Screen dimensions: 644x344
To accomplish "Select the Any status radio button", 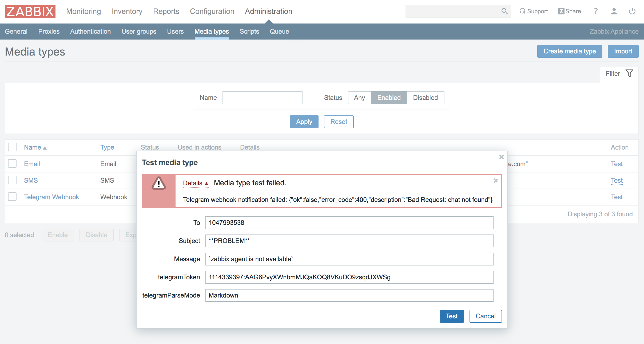I will pos(359,97).
